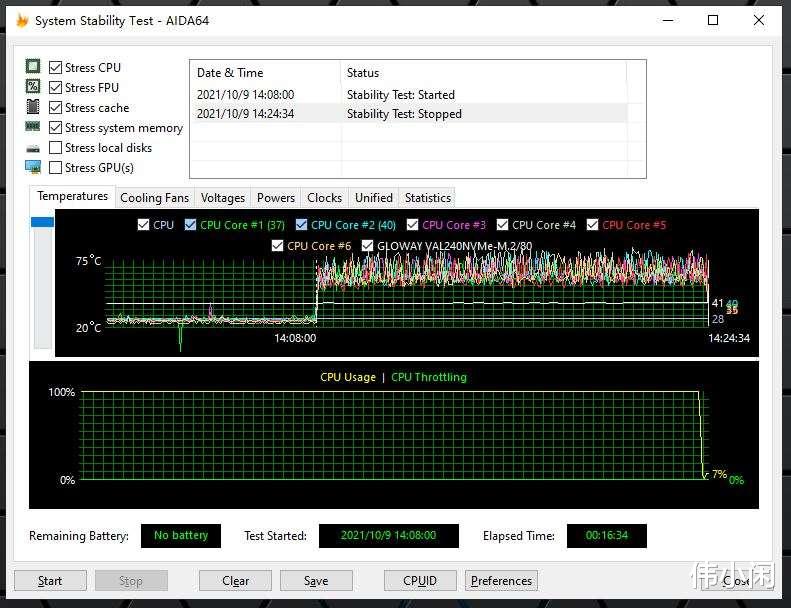Hide the CPU Core #3 graph line
The image size is (791, 608).
click(x=413, y=225)
